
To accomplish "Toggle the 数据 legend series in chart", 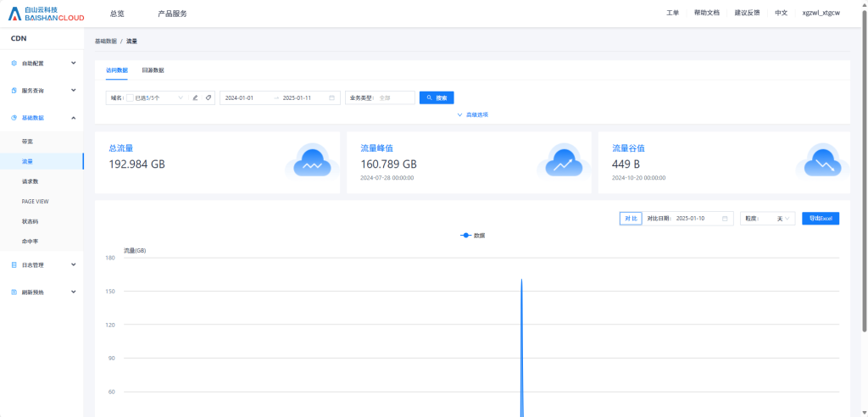I will pyautogui.click(x=472, y=235).
